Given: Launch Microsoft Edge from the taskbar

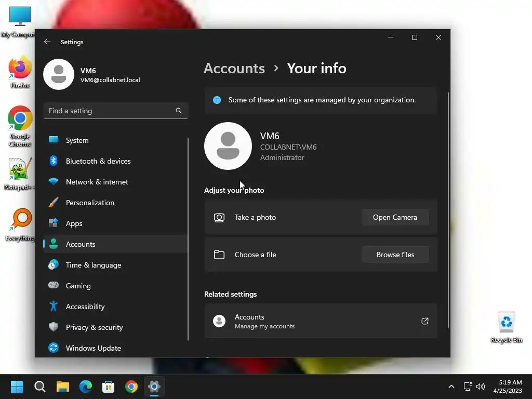Looking at the screenshot, I should pos(86,387).
